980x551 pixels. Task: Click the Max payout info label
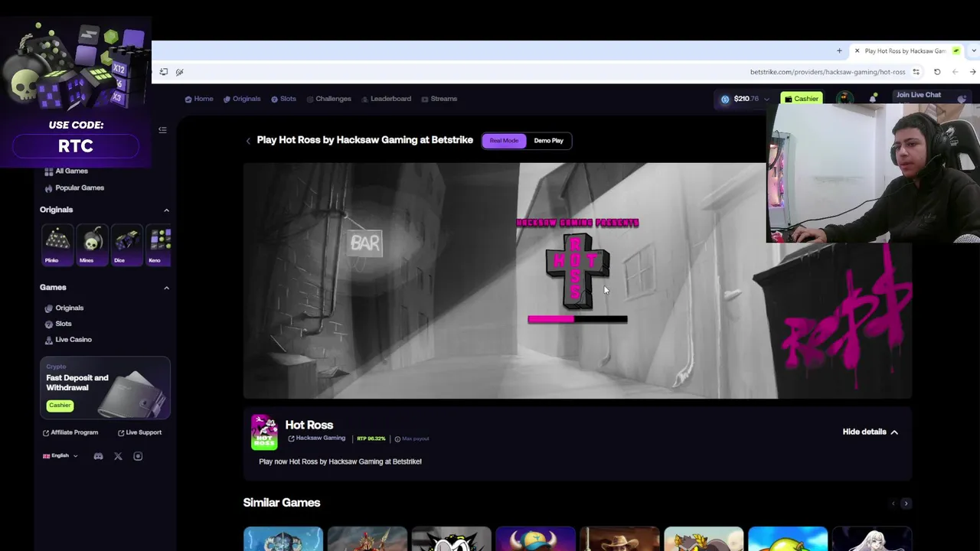click(x=412, y=439)
